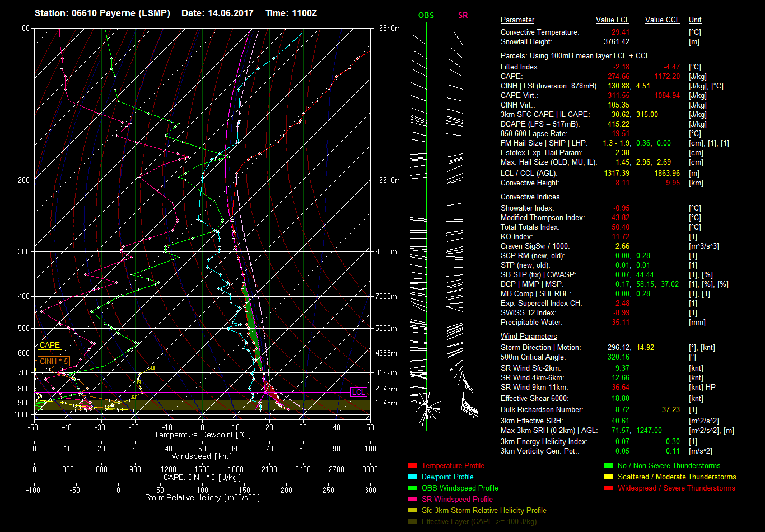
Task: Click the Wind Parameters section heading
Action: pos(529,337)
